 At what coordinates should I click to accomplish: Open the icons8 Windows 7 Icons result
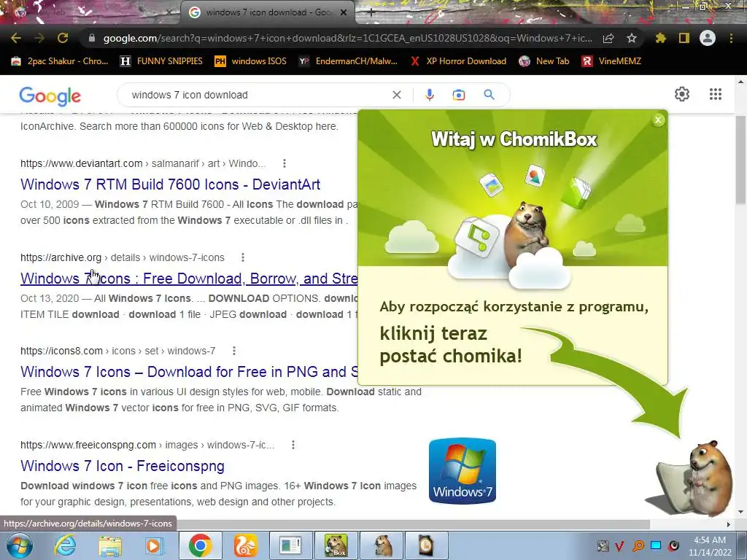pos(189,371)
